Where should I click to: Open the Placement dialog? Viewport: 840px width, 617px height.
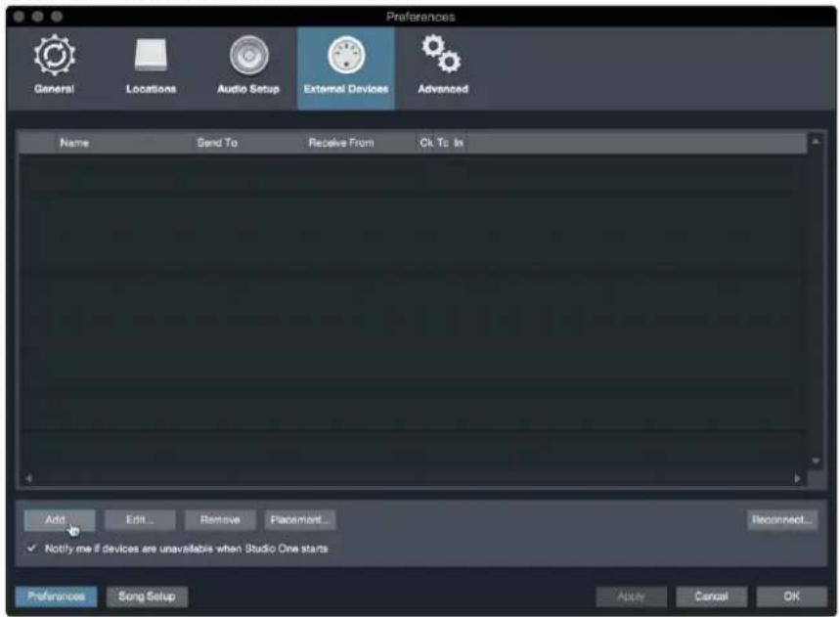click(300, 519)
